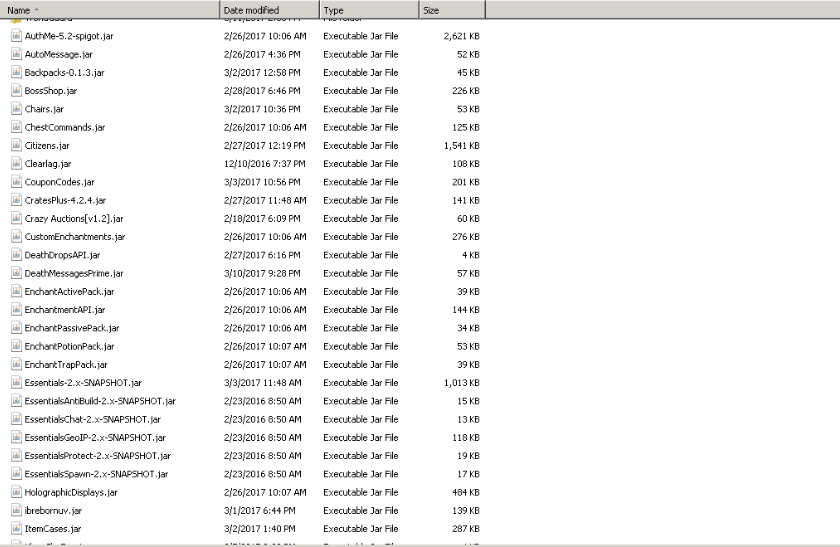840x547 pixels.
Task: Click the Citizens.jar file icon
Action: coord(17,145)
